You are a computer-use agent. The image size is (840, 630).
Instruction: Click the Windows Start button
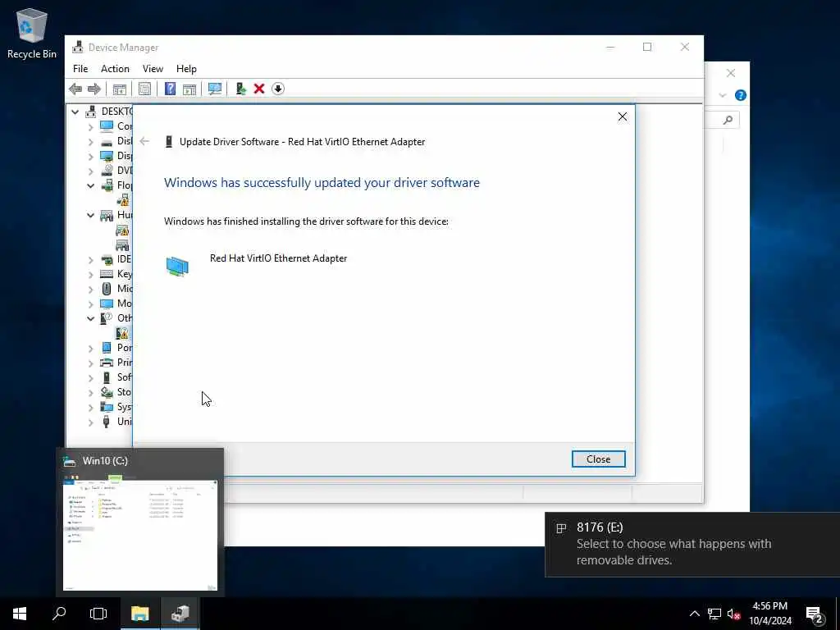pyautogui.click(x=20, y=614)
